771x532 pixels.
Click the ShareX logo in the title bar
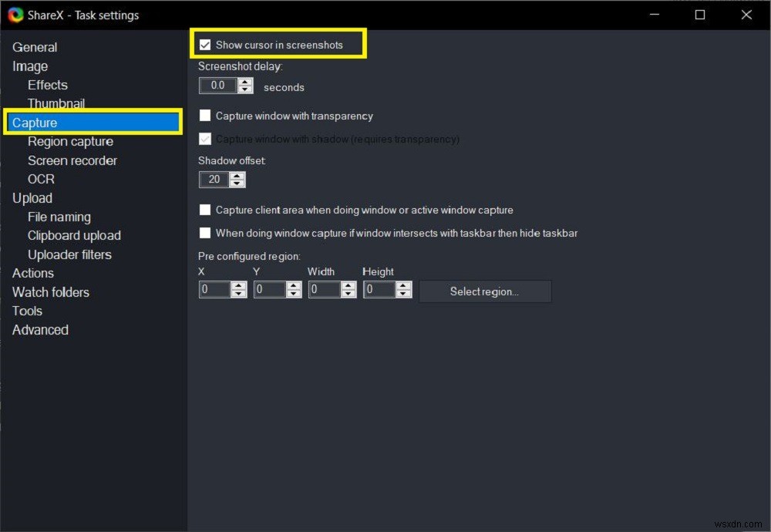(x=16, y=15)
